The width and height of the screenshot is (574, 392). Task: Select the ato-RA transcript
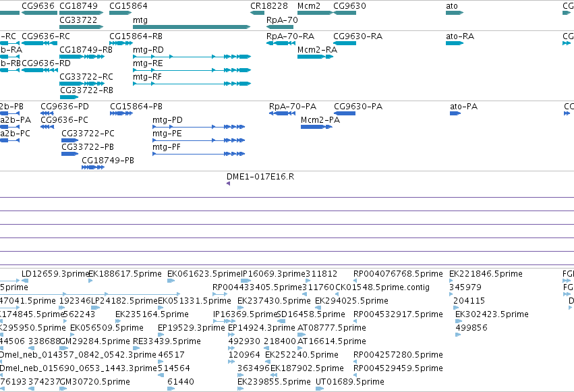tap(455, 43)
